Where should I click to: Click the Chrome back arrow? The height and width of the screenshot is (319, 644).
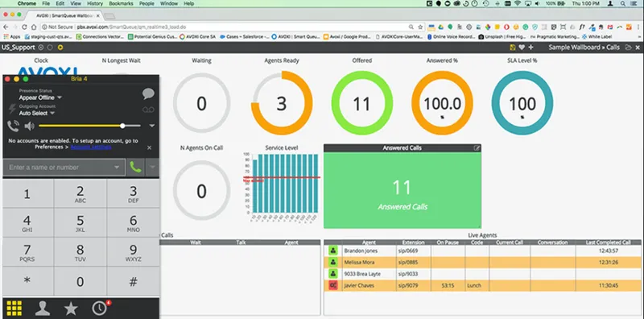pyautogui.click(x=6, y=27)
